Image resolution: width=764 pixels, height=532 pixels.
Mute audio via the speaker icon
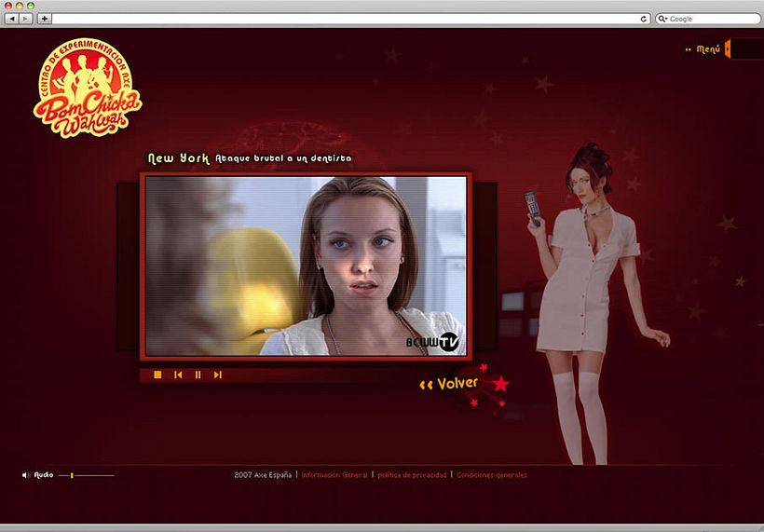point(26,475)
